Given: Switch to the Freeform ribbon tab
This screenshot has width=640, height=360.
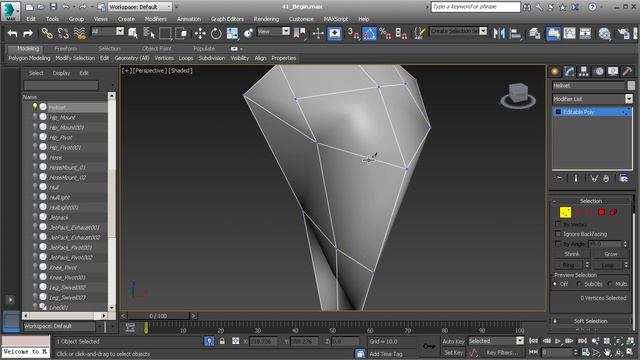Looking at the screenshot, I should (x=66, y=49).
